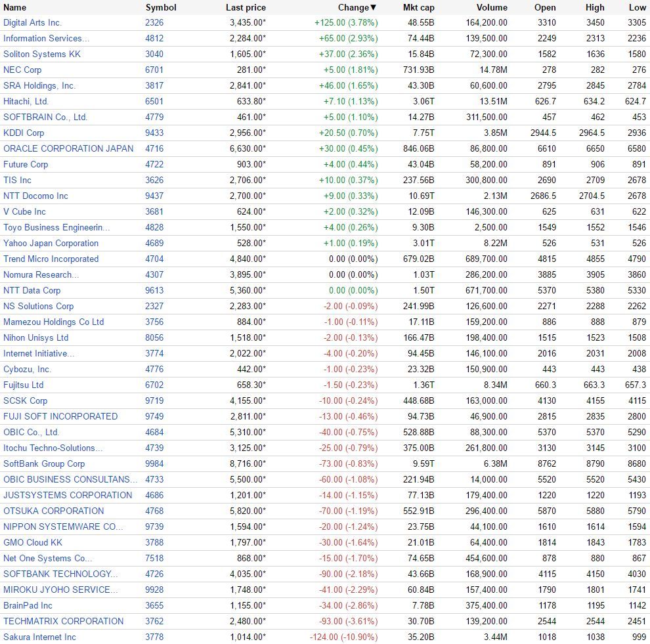Open ORACLE CORPORATION JAPAN link
Screen dimensions: 650x644
click(68, 148)
